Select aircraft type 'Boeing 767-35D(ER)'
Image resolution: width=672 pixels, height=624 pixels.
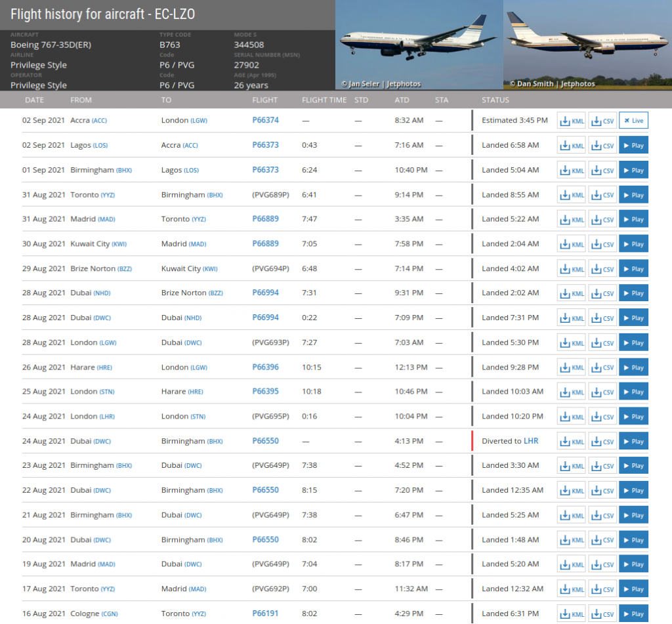51,45
